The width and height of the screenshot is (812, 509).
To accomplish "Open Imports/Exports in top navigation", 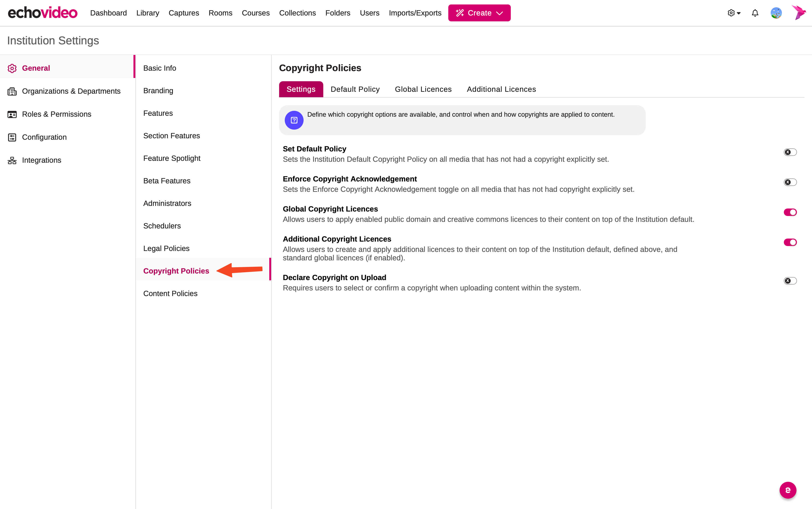I will 415,13.
